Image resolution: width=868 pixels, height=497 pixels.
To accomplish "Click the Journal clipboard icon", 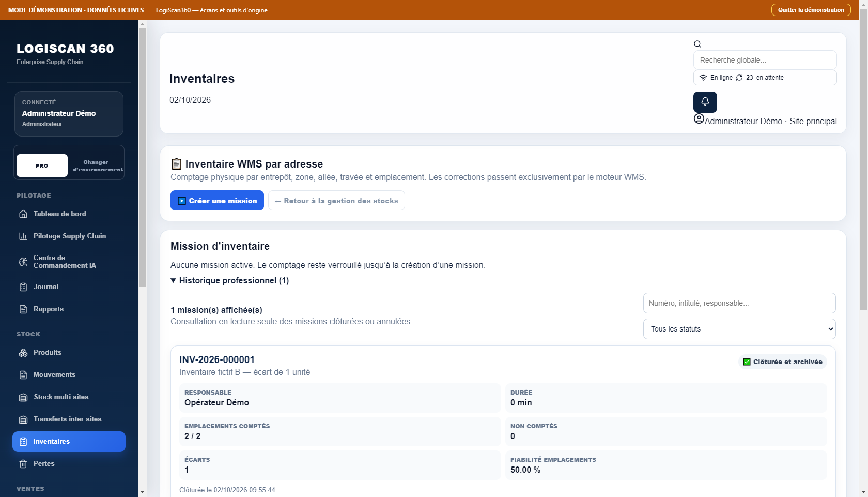I will [x=23, y=287].
